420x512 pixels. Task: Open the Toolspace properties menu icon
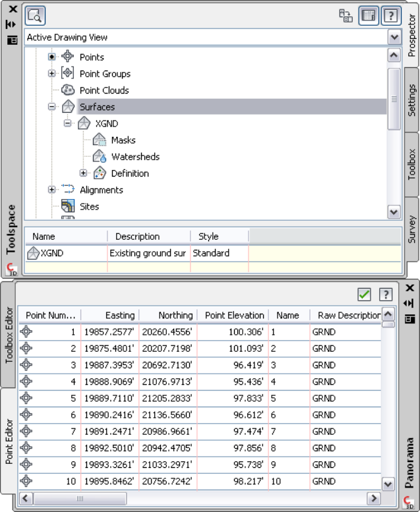tap(12, 40)
